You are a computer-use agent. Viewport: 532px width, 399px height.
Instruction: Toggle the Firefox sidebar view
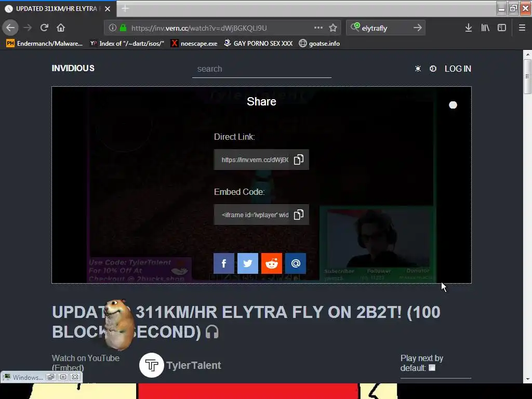pyautogui.click(x=502, y=28)
